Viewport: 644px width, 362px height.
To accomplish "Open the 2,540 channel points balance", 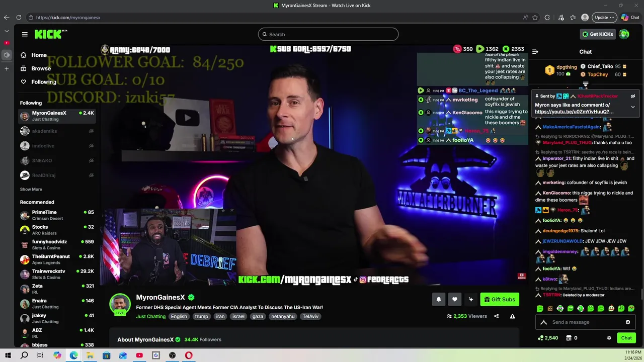I will 548,338.
